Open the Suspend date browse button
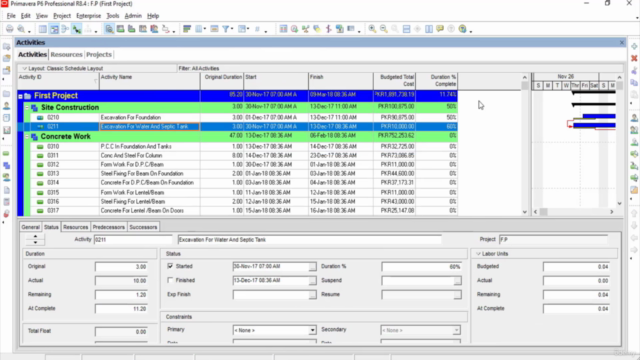 pyautogui.click(x=458, y=281)
